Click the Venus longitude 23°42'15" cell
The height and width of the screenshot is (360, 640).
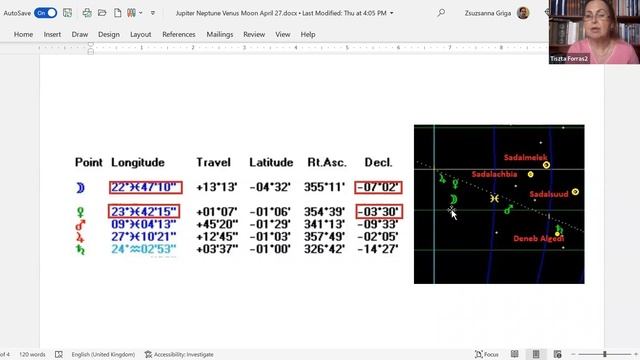pos(144,211)
